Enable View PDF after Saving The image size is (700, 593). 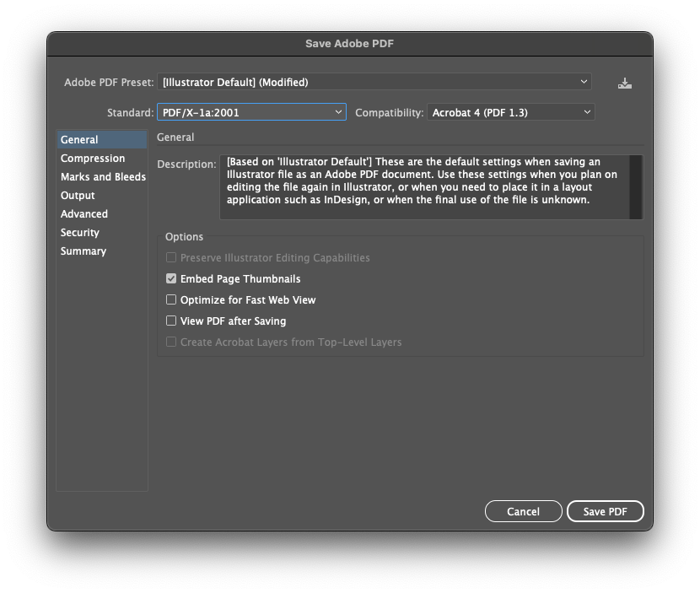click(171, 321)
